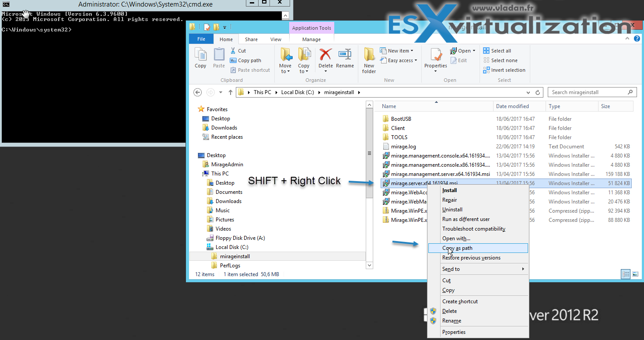Switch to the Home ribbon tab
The height and width of the screenshot is (340, 644).
[x=226, y=39]
